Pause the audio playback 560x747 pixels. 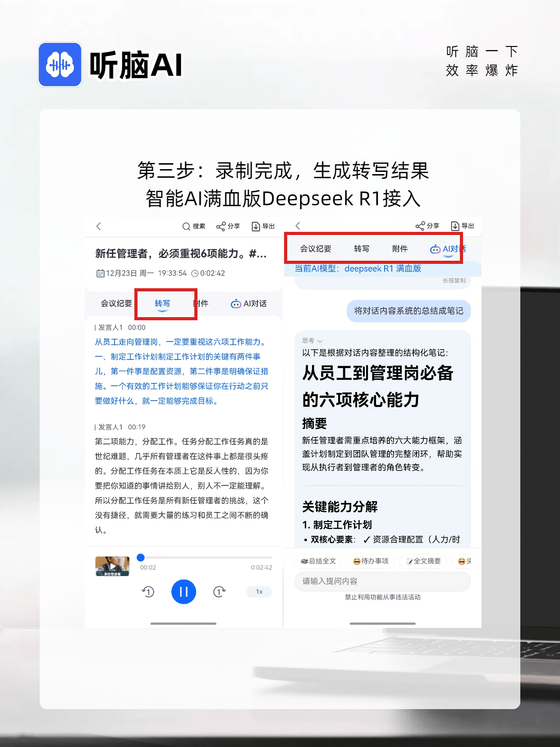tap(184, 591)
